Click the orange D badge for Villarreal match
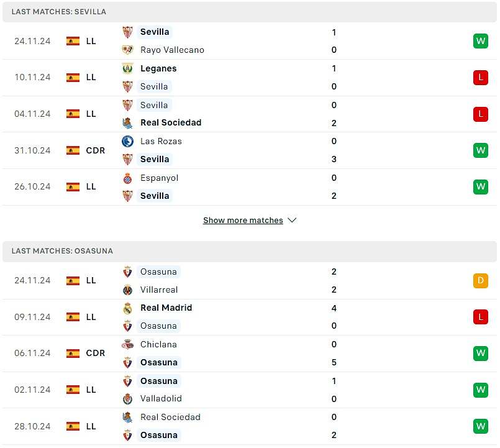Screen dimensions: 500x448 [480, 280]
